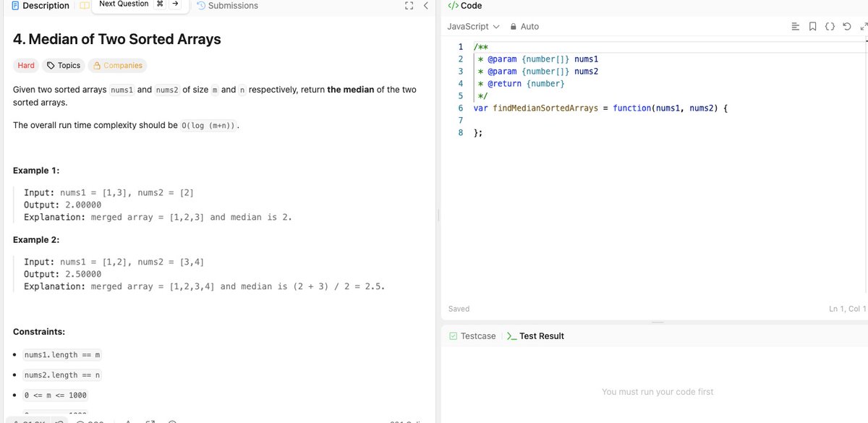Click the Test Result terminal icon
Screen dimensions: 868x423
[511, 336]
